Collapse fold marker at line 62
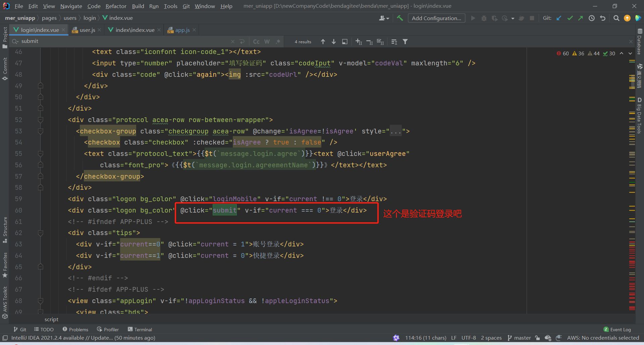The width and height of the screenshot is (644, 345). 41,233
